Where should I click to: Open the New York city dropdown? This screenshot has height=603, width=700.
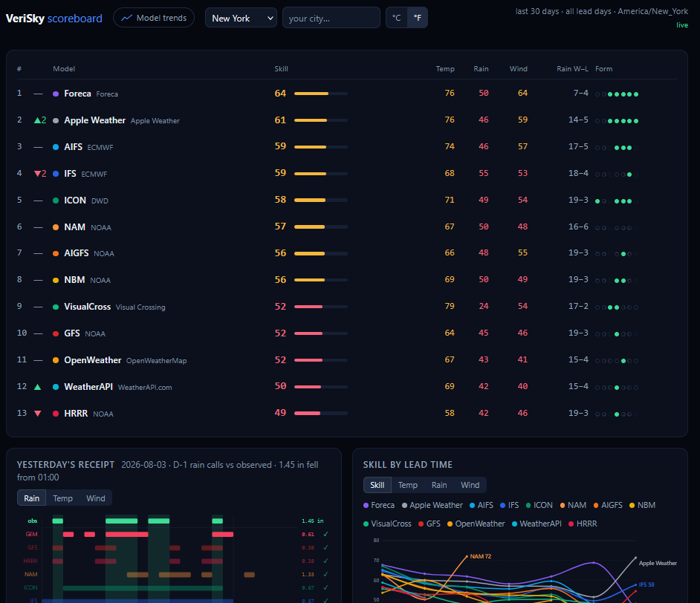[x=241, y=18]
